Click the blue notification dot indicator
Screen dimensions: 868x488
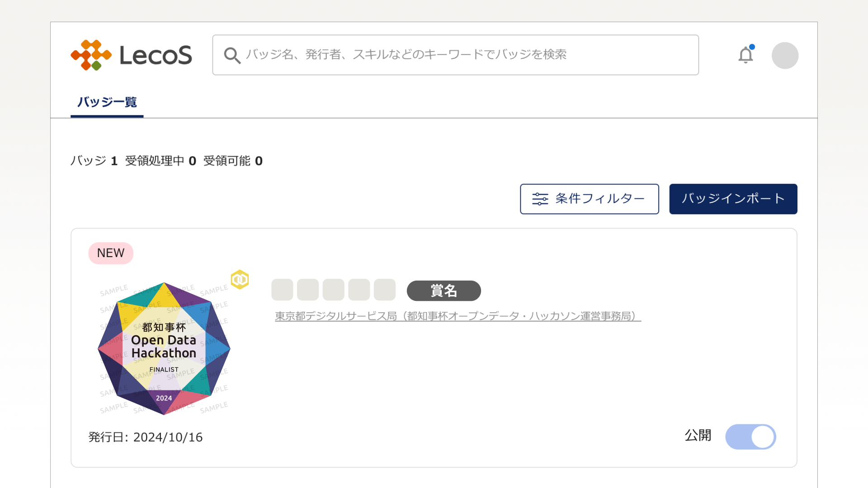coord(752,47)
